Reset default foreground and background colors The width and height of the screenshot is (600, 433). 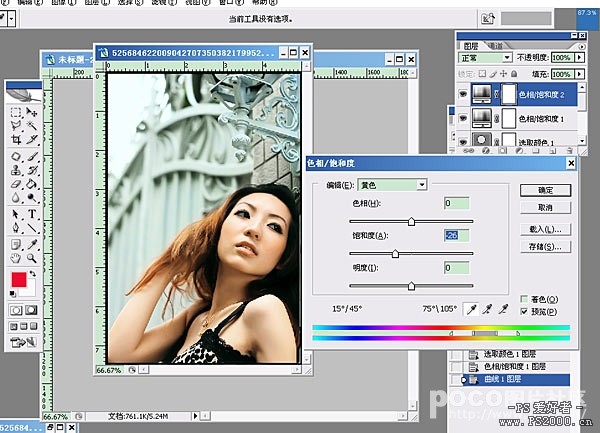(13, 294)
